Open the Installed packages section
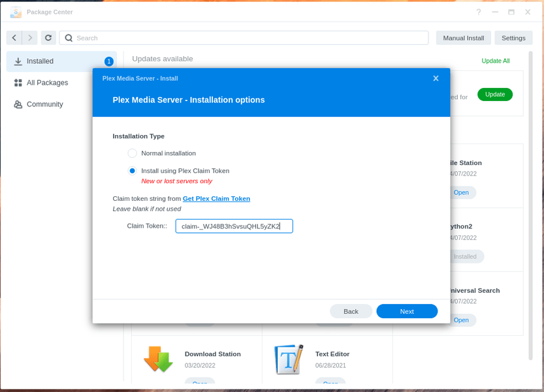Image resolution: width=544 pixels, height=392 pixels. tap(62, 61)
